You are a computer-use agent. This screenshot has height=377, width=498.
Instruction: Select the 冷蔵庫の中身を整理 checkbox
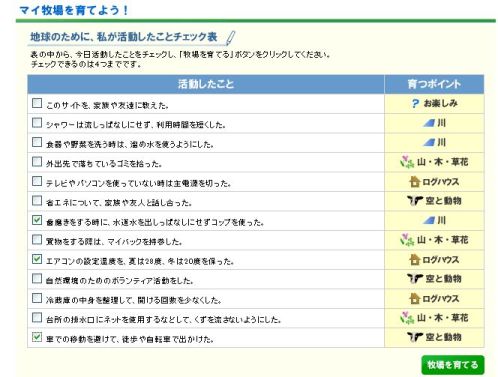click(37, 298)
